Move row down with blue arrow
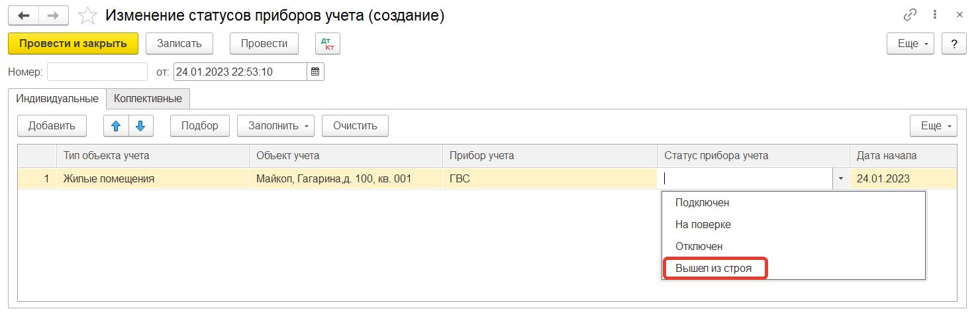The image size is (980, 315). [x=140, y=126]
